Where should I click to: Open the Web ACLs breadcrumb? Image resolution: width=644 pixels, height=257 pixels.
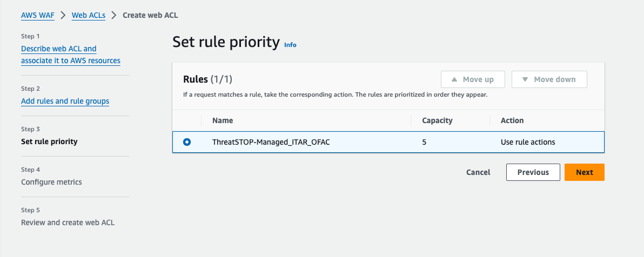[89, 15]
